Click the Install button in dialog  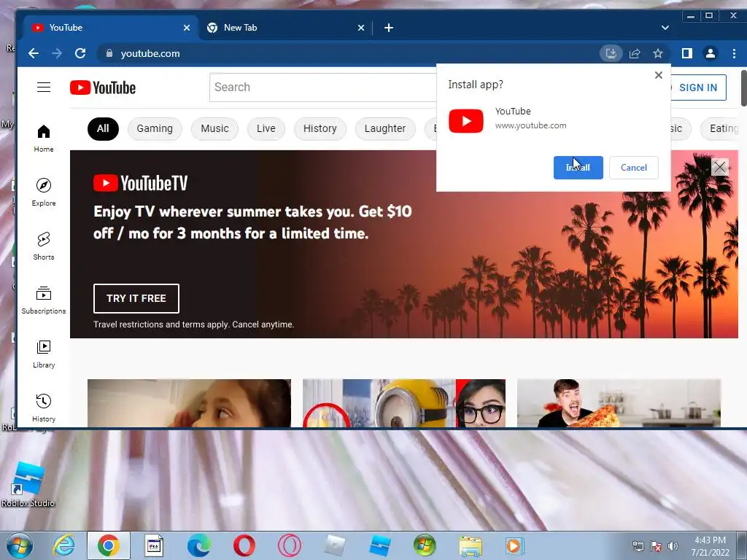click(x=578, y=168)
